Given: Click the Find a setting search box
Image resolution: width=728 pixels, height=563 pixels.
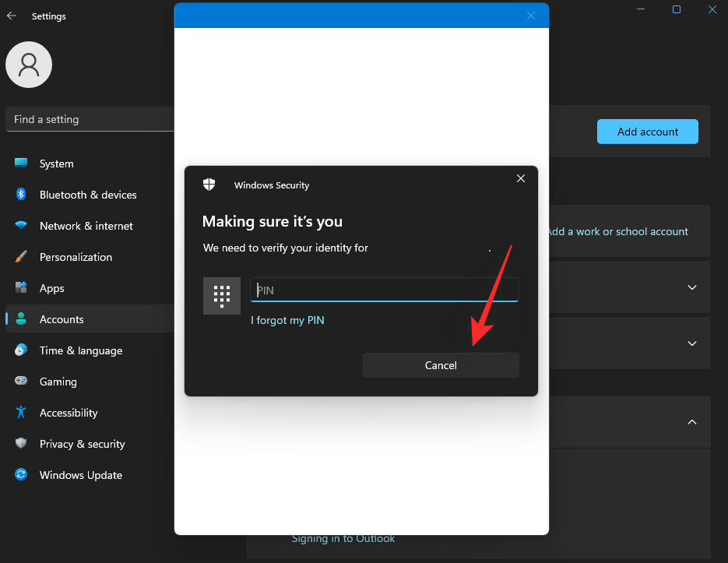Looking at the screenshot, I should (x=90, y=119).
